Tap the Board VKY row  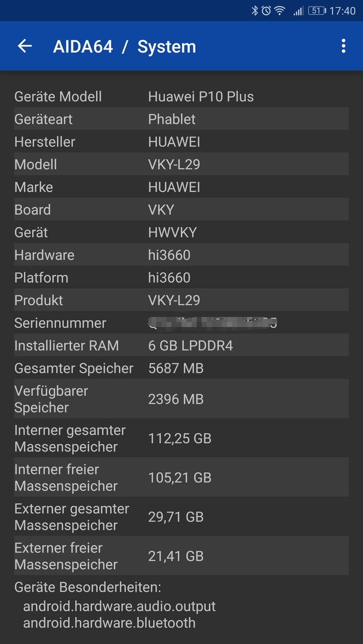click(x=181, y=209)
